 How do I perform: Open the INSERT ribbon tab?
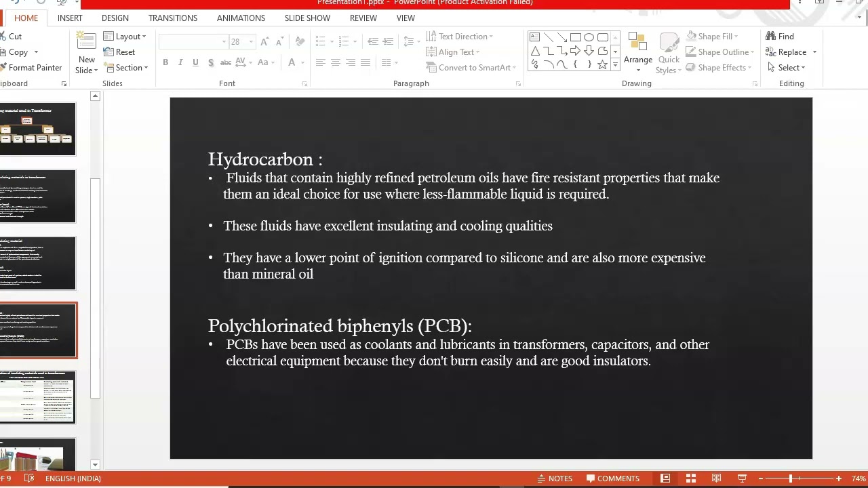pyautogui.click(x=70, y=18)
